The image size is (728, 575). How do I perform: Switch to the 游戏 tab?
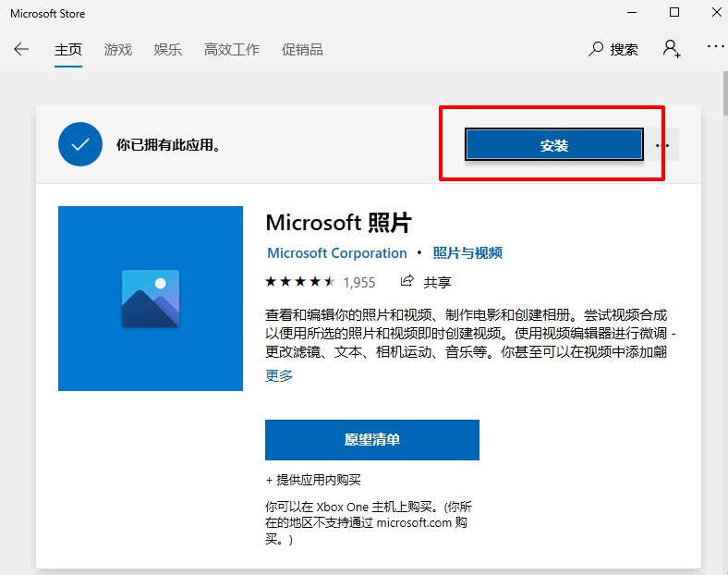118,49
